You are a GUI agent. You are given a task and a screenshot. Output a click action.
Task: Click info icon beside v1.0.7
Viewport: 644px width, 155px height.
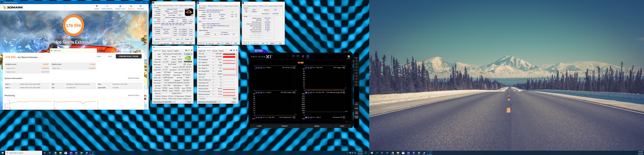(x=350, y=122)
